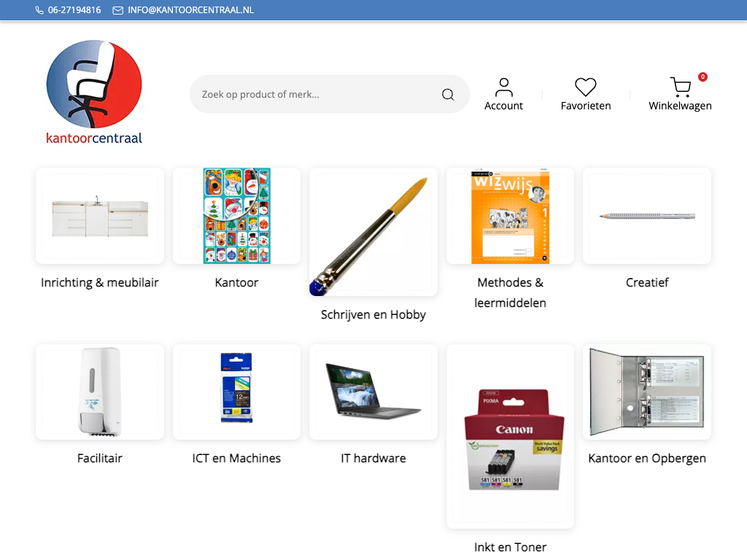Click the magnifying glass search icon

point(447,94)
